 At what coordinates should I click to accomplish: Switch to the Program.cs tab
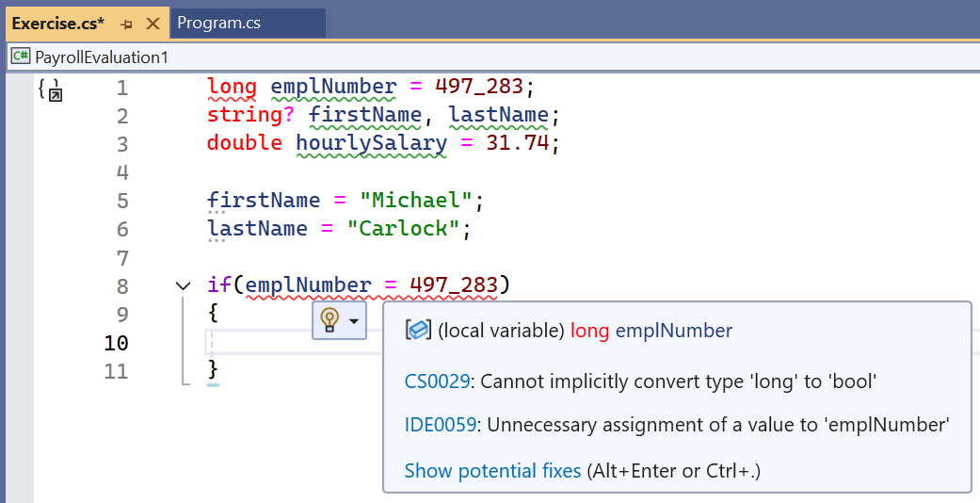coord(218,24)
